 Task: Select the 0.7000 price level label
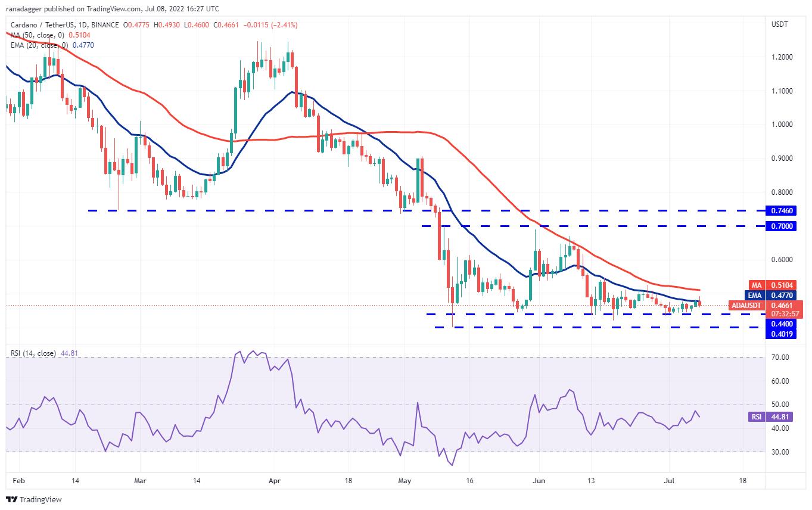[781, 226]
